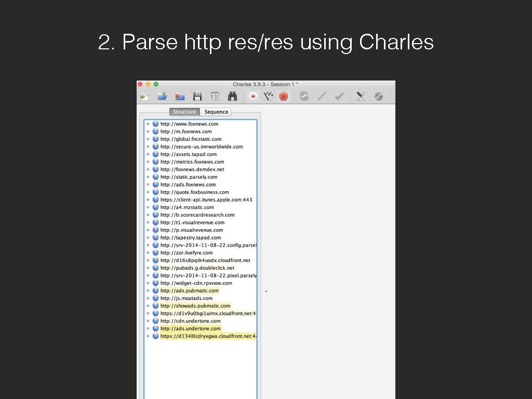Expand the http://www.foxnews.com host
Viewport: 532px width, 399px height.
(x=148, y=124)
